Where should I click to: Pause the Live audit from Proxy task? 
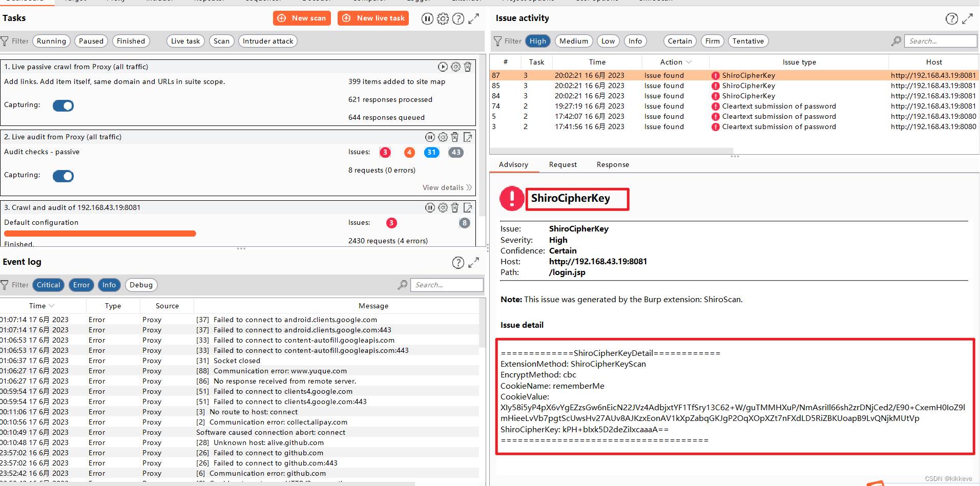pyautogui.click(x=430, y=137)
